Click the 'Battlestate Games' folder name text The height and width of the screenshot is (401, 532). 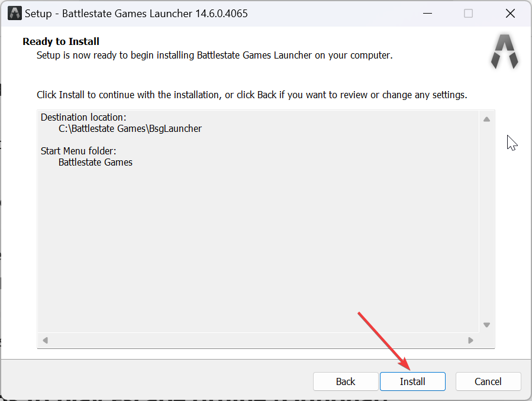click(x=95, y=163)
